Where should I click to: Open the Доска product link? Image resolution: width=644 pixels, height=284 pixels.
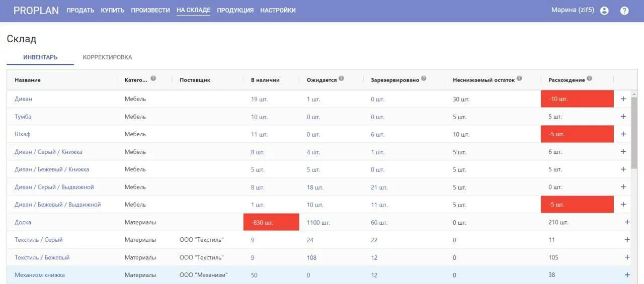23,222
